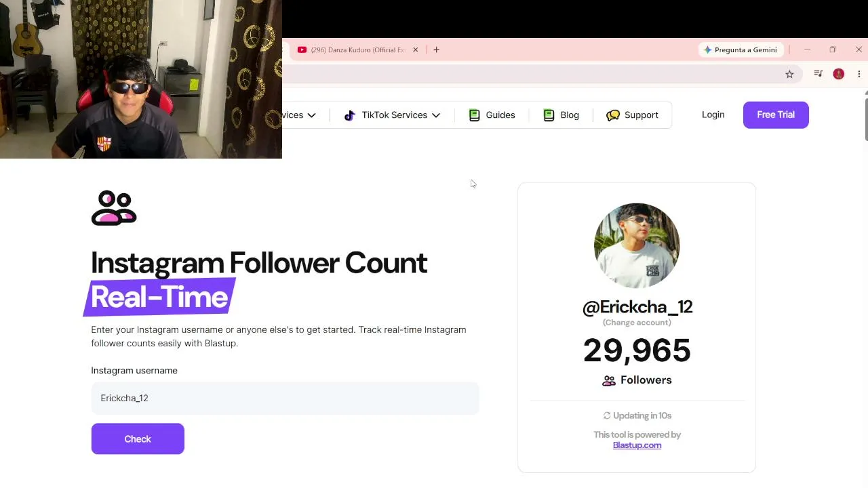Click the Login link
The image size is (868, 488).
pyautogui.click(x=713, y=115)
